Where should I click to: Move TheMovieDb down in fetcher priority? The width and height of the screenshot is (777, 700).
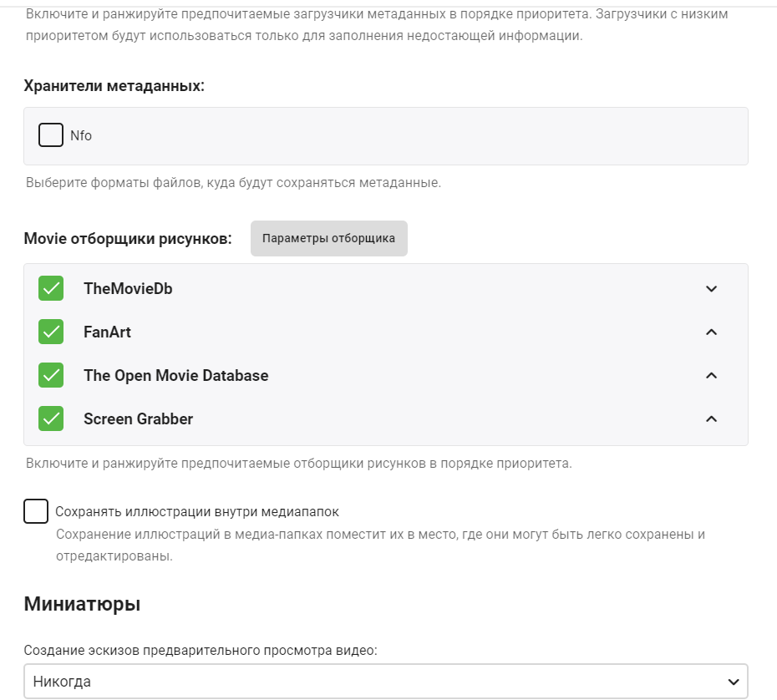711,289
